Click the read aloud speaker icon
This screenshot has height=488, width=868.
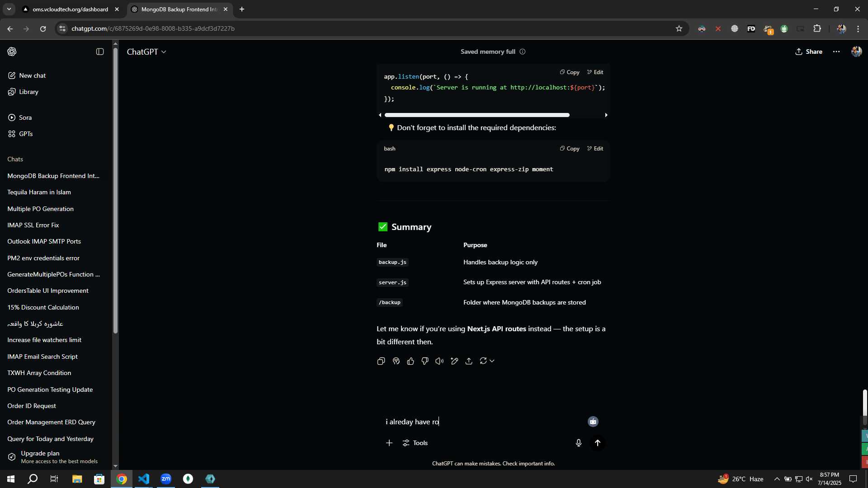[x=439, y=361]
